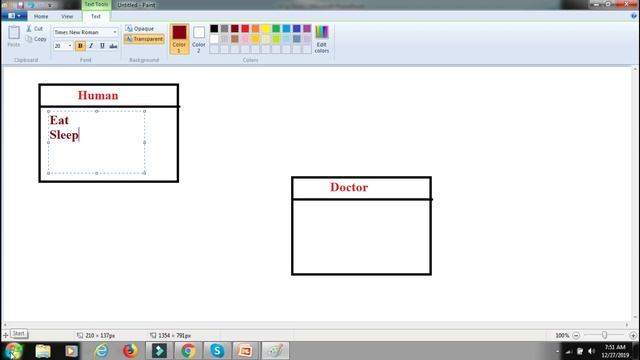Screen dimensions: 640x360
Task: Click the horizontal scrollbar right arrow
Action: (627, 325)
